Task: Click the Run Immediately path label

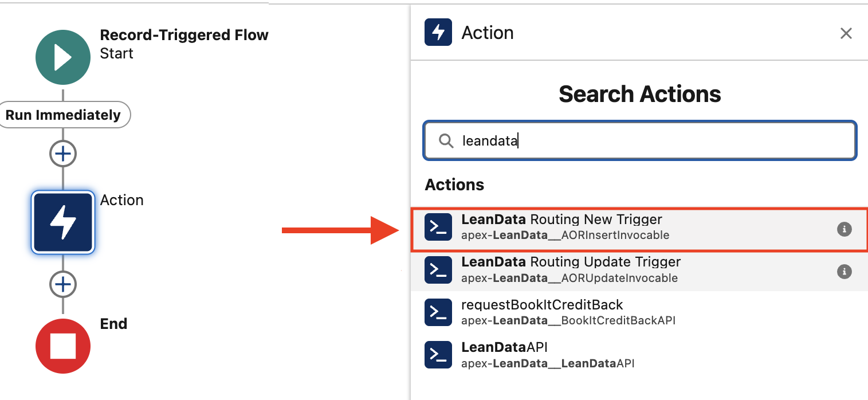Action: point(63,115)
